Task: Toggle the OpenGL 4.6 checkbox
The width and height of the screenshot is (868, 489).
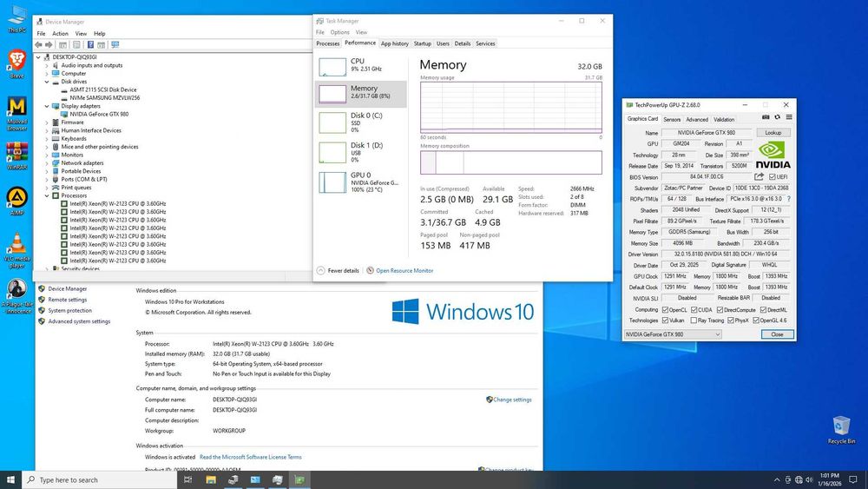Action: [x=756, y=320]
